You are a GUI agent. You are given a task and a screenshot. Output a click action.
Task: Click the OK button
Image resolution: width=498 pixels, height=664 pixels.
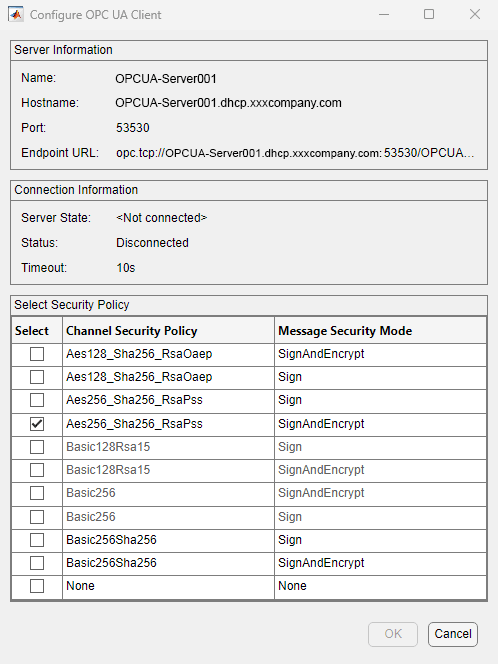[x=393, y=634]
